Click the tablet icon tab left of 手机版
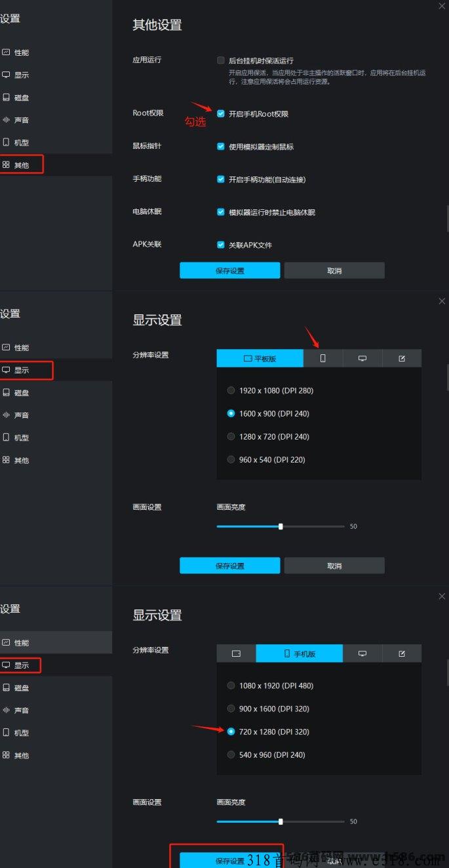Screen dimensions: 449x868 236,653
